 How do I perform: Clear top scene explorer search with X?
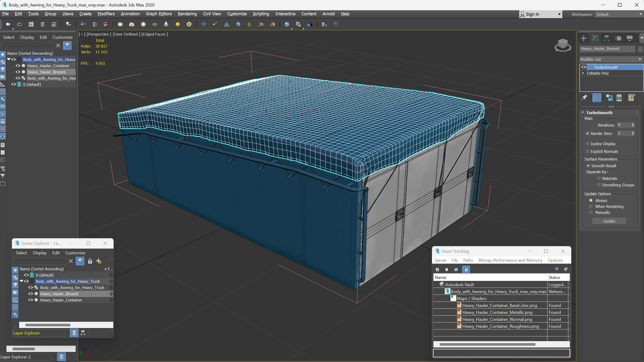click(58, 45)
